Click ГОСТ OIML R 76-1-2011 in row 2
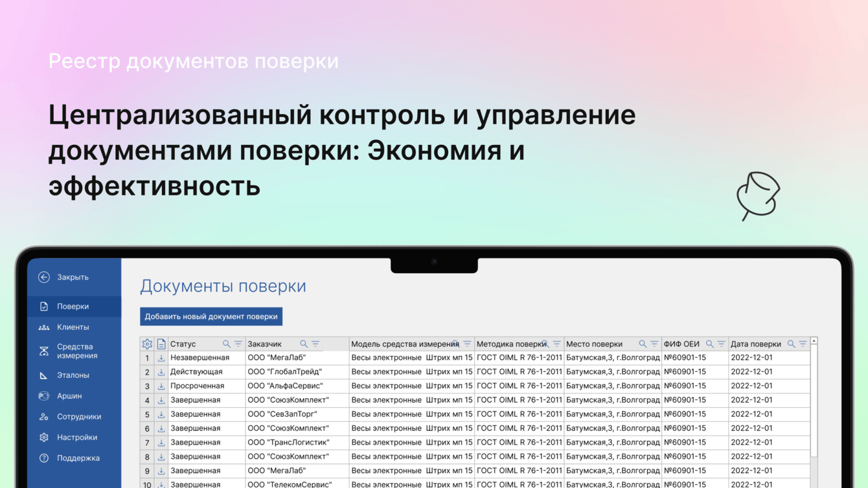The image size is (868, 488). tap(520, 372)
